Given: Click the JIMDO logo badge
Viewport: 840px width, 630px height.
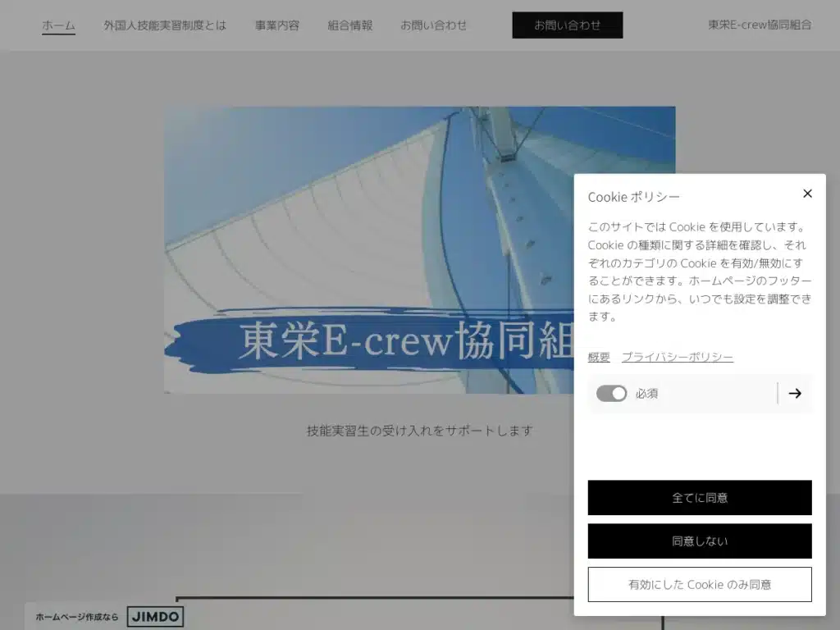Looking at the screenshot, I should [155, 617].
